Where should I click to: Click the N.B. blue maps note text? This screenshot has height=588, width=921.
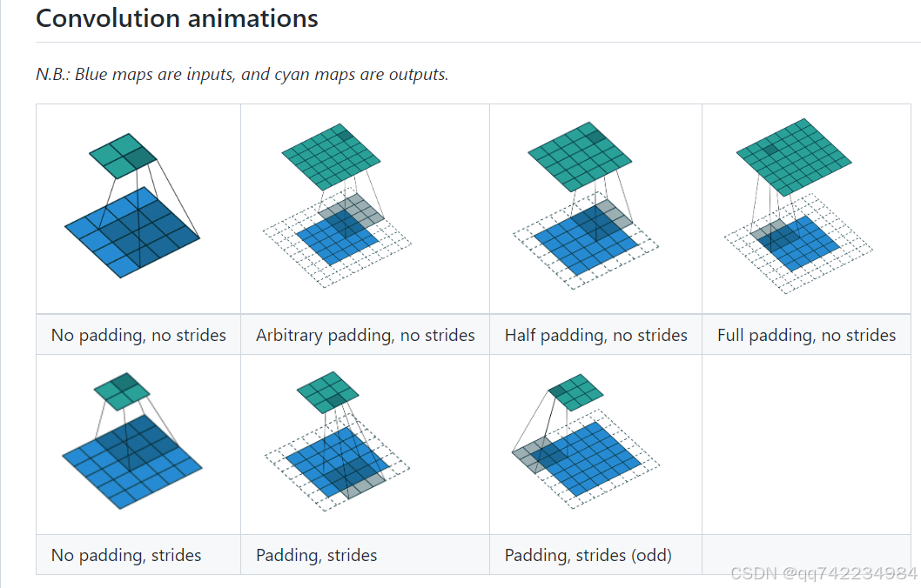point(242,74)
